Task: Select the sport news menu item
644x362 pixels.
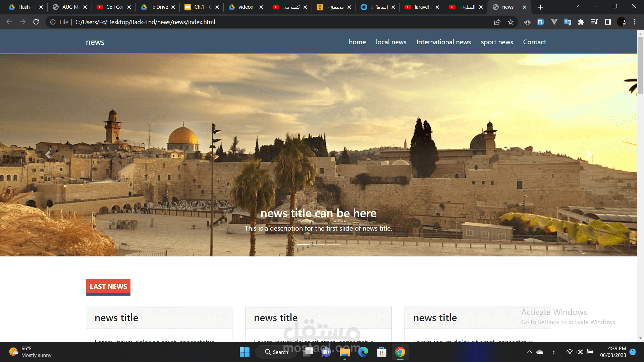Action: pyautogui.click(x=497, y=42)
